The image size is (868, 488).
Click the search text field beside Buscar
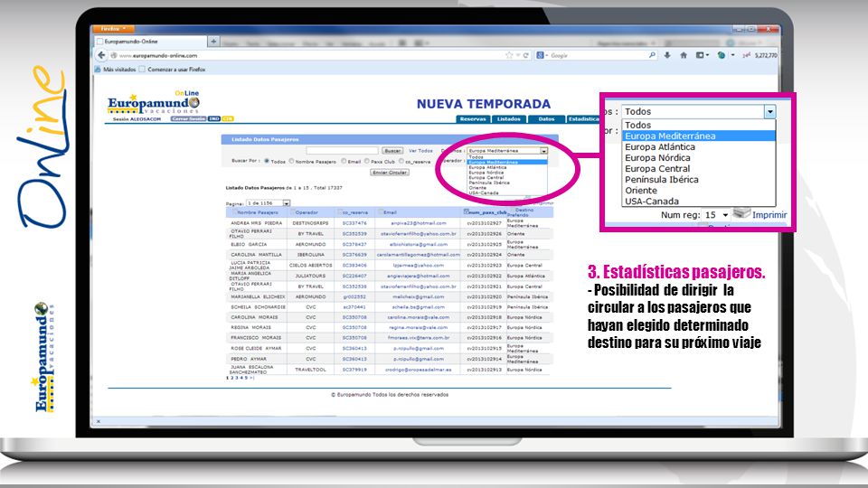coord(342,151)
